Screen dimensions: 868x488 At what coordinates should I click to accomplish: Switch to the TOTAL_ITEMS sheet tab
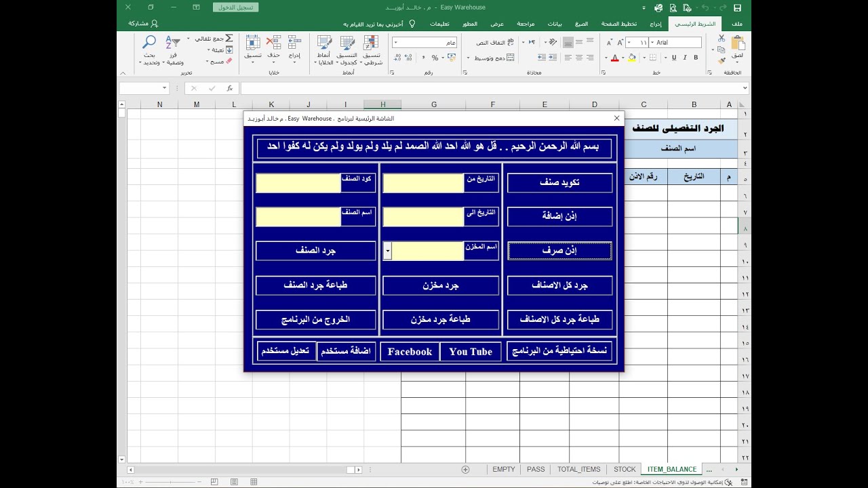coord(578,469)
